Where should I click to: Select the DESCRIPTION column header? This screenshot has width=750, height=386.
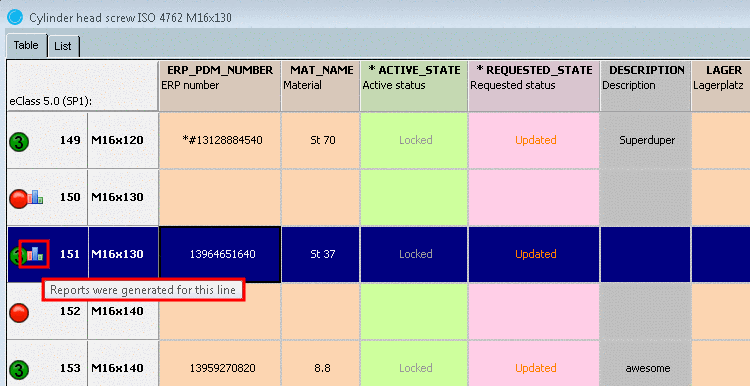pyautogui.click(x=646, y=86)
